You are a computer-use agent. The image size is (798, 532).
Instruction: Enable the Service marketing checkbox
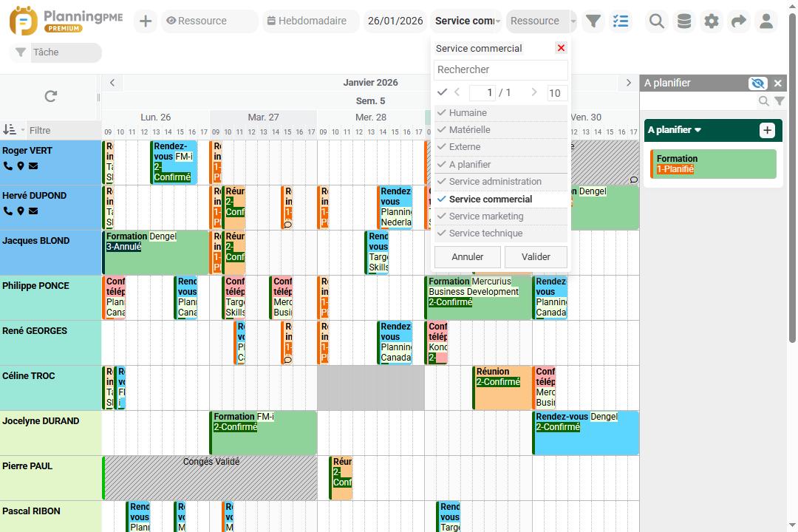point(443,216)
